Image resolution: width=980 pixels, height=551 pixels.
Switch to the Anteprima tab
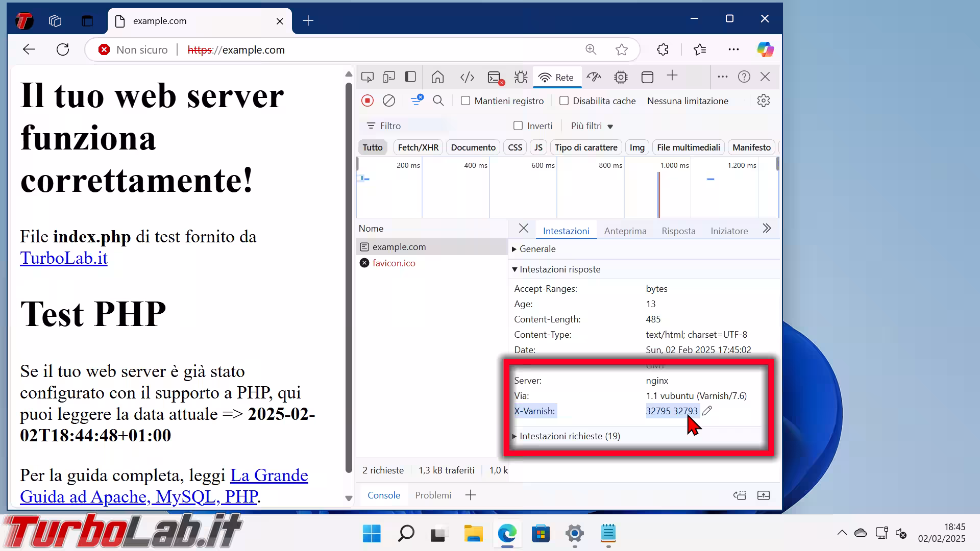coord(625,231)
